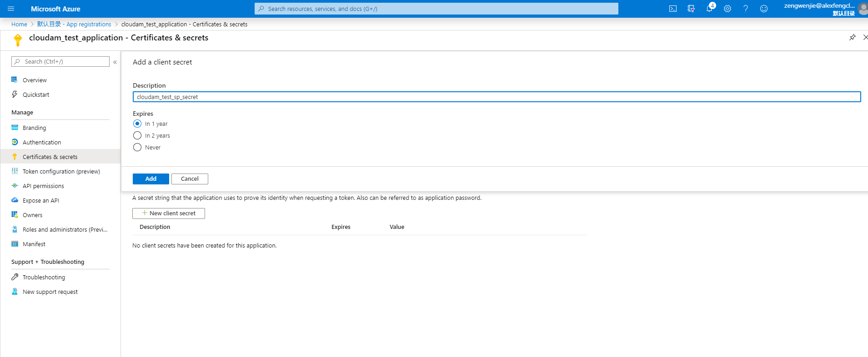Open the Help question mark
This screenshot has height=357, width=868.
pyautogui.click(x=746, y=9)
